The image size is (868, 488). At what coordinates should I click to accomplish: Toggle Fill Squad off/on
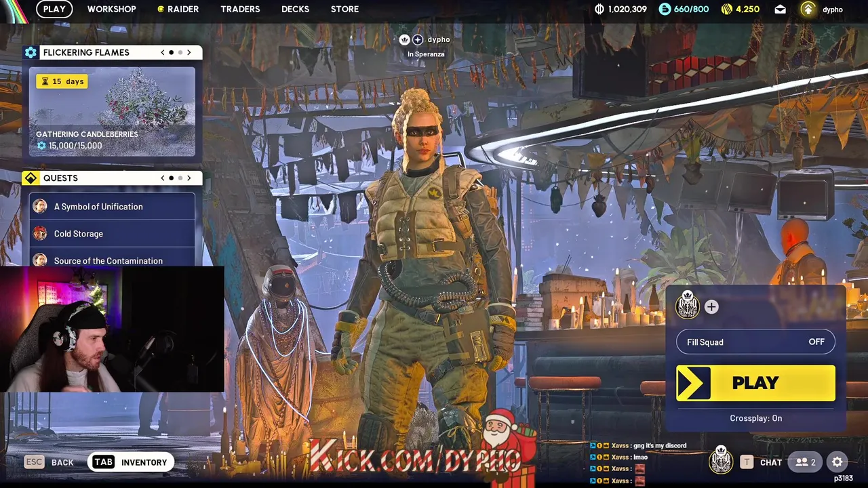[755, 342]
